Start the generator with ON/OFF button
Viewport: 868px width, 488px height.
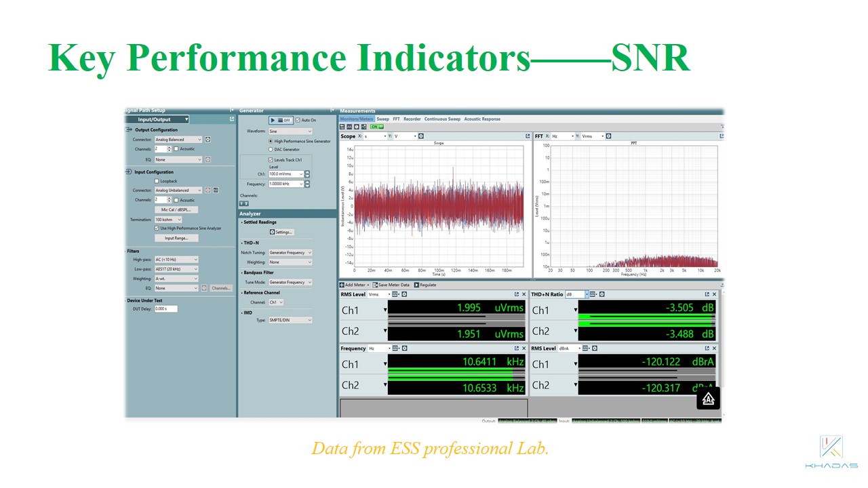[x=281, y=120]
